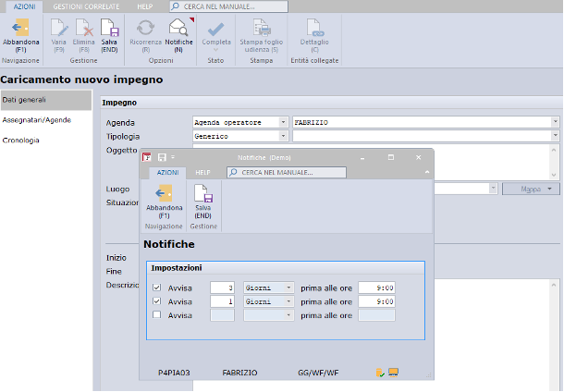Click Abbandona icon in Notifiche dialog
This screenshot has width=564, height=392.
click(164, 194)
